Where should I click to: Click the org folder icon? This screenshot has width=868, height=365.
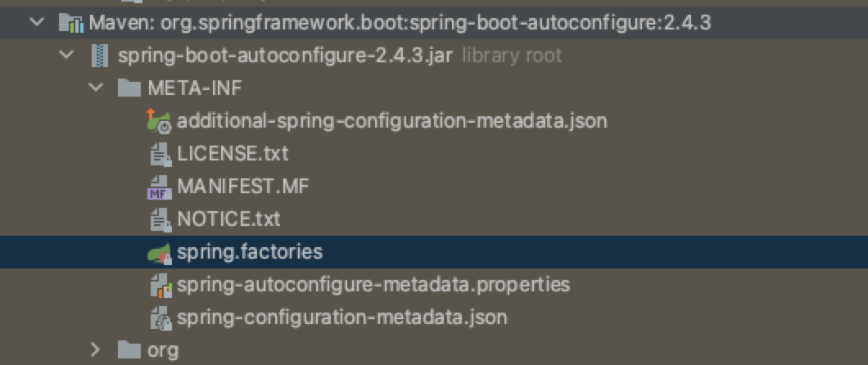[129, 350]
